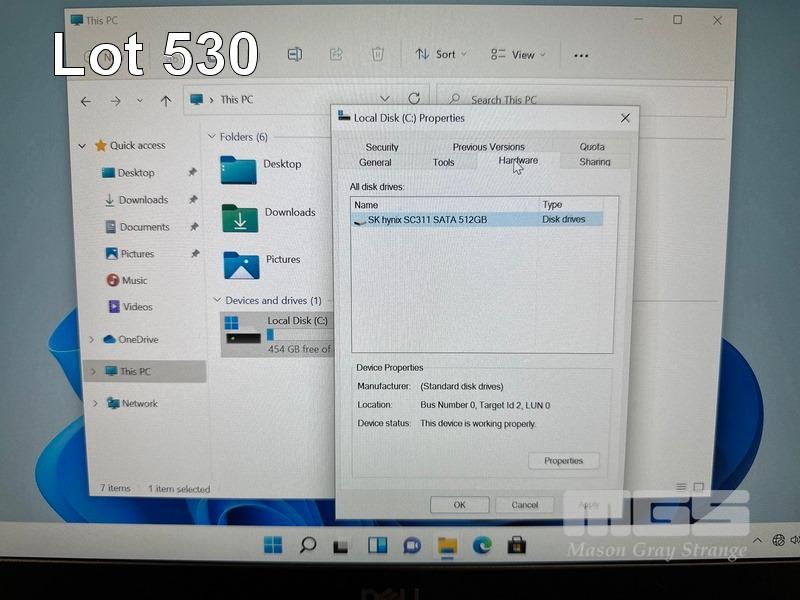Open the Sort dropdown menu

point(440,54)
